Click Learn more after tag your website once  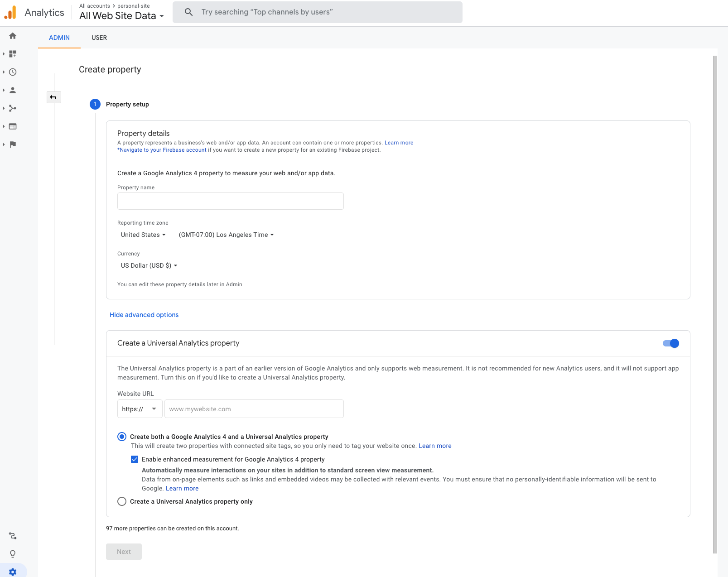tap(435, 446)
